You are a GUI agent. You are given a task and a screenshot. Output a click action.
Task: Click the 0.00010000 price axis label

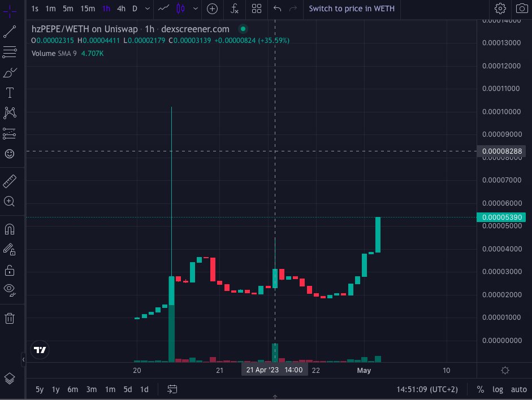[x=501, y=111]
